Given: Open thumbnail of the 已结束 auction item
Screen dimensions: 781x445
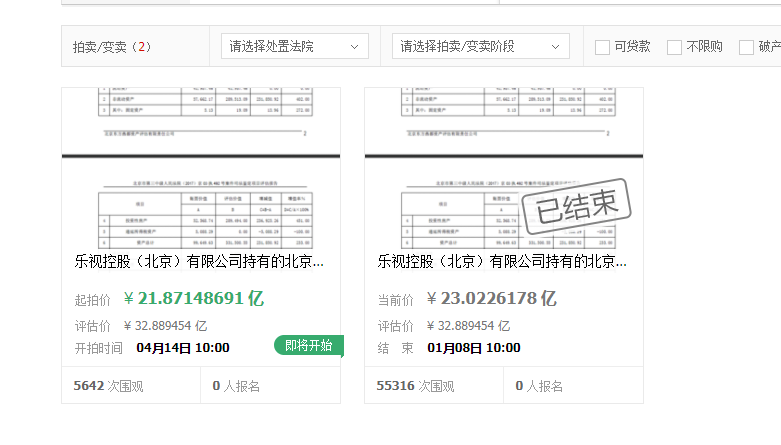Looking at the screenshot, I should pyautogui.click(x=504, y=168).
